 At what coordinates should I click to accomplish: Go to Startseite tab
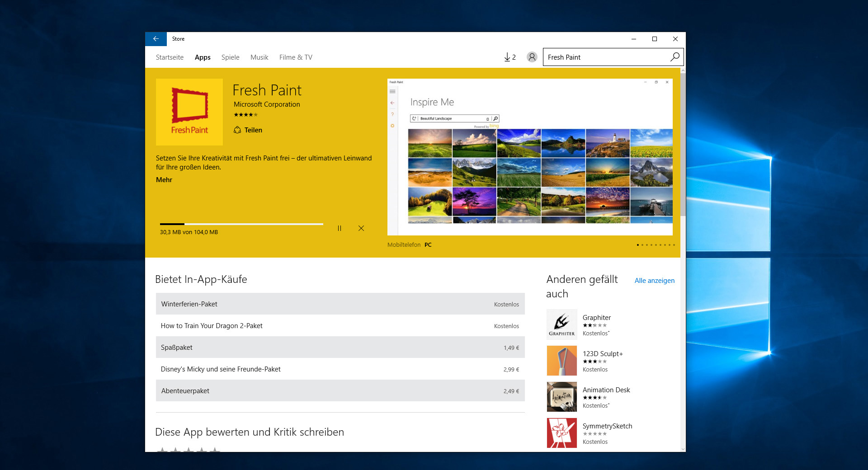(170, 57)
